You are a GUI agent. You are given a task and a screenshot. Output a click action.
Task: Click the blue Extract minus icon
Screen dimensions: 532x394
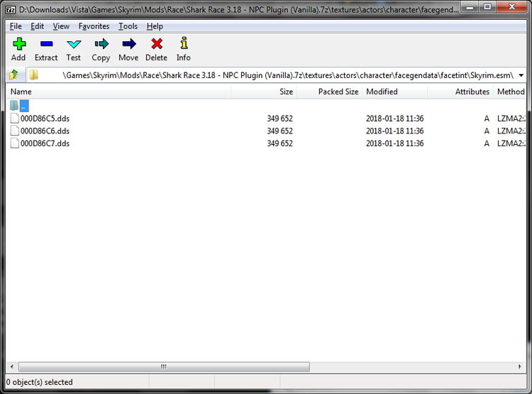tap(46, 44)
